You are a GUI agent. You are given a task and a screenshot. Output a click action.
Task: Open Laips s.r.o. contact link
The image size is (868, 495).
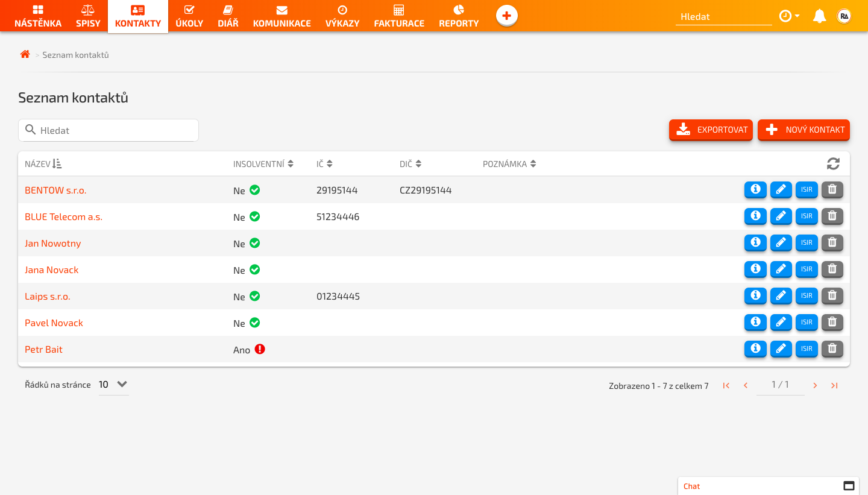click(x=48, y=296)
